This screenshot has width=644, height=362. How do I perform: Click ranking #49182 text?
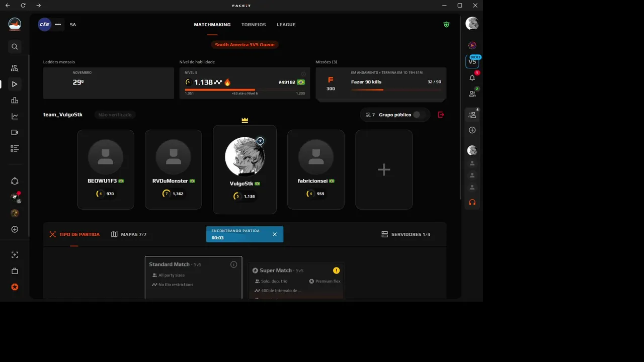coord(287,82)
